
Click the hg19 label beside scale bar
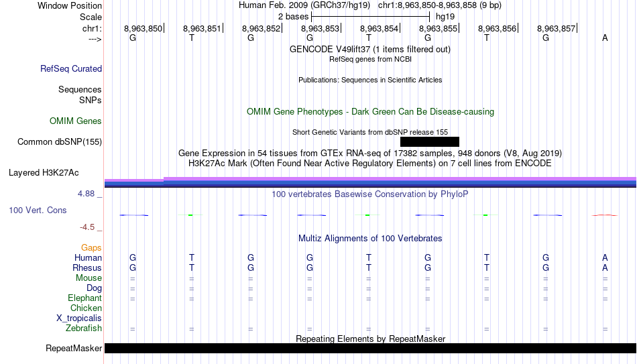coord(445,17)
